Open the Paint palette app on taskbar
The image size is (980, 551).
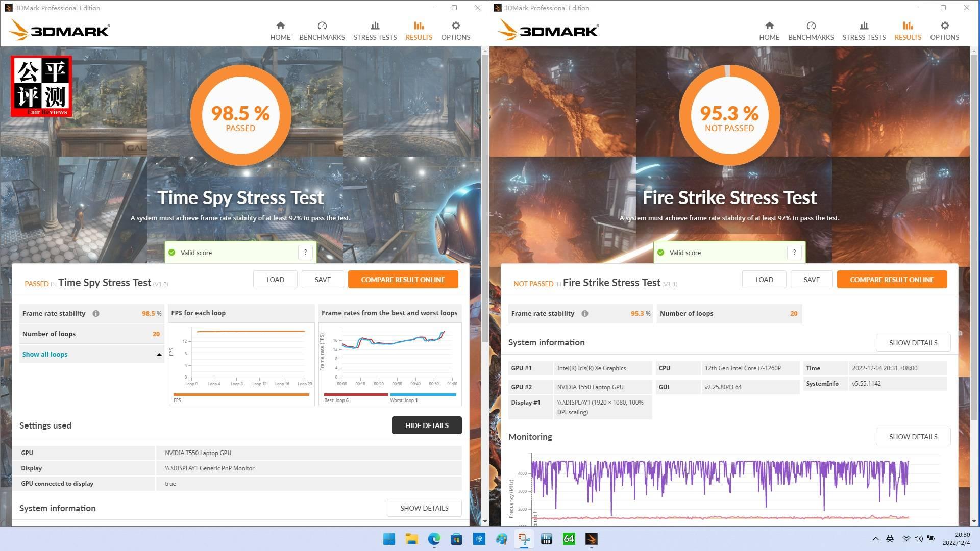[501, 539]
